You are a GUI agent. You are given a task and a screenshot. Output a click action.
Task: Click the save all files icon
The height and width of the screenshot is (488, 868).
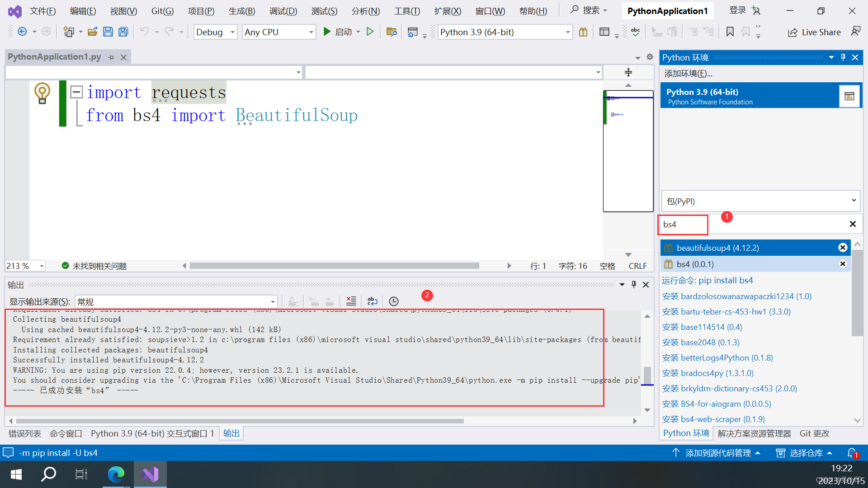coord(123,32)
